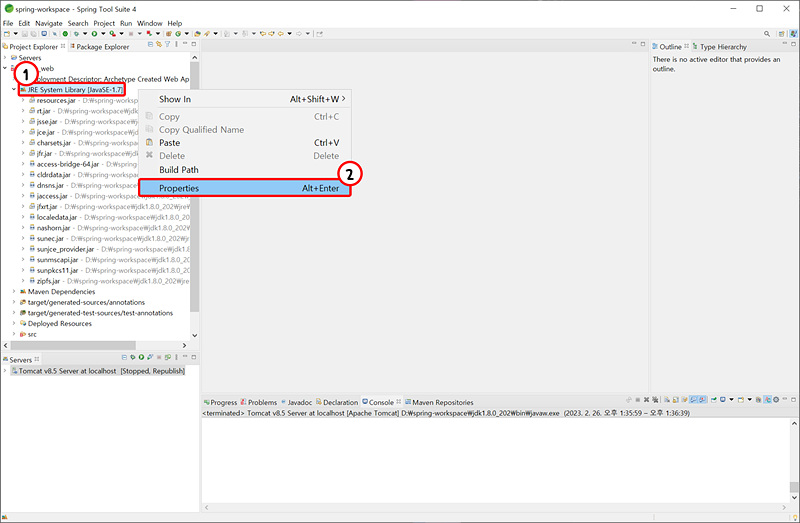Open the Show In submenu in the context menu
Image resolution: width=800 pixels, height=523 pixels.
point(245,99)
